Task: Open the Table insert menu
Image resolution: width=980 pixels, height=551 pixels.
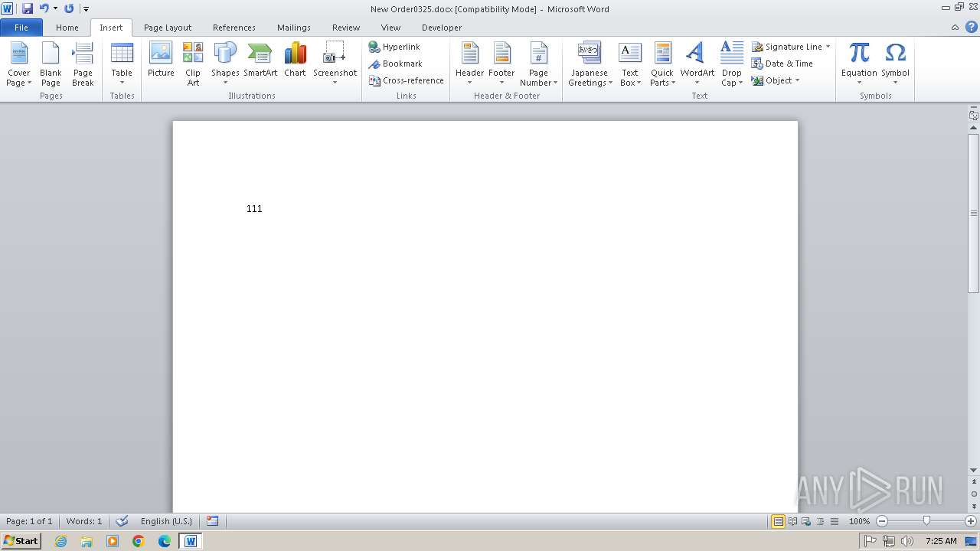Action: (x=122, y=64)
